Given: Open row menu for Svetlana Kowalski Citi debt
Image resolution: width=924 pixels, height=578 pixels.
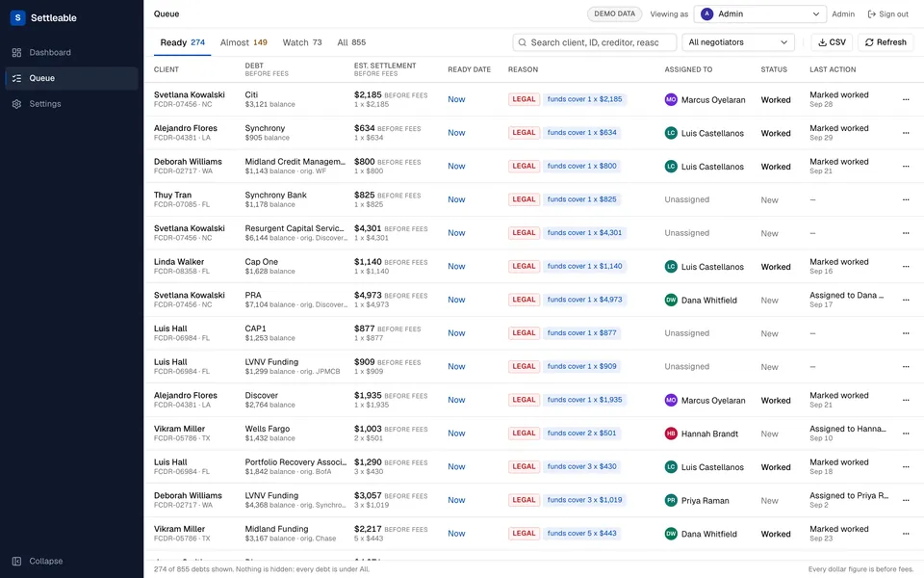Looking at the screenshot, I should pyautogui.click(x=906, y=99).
